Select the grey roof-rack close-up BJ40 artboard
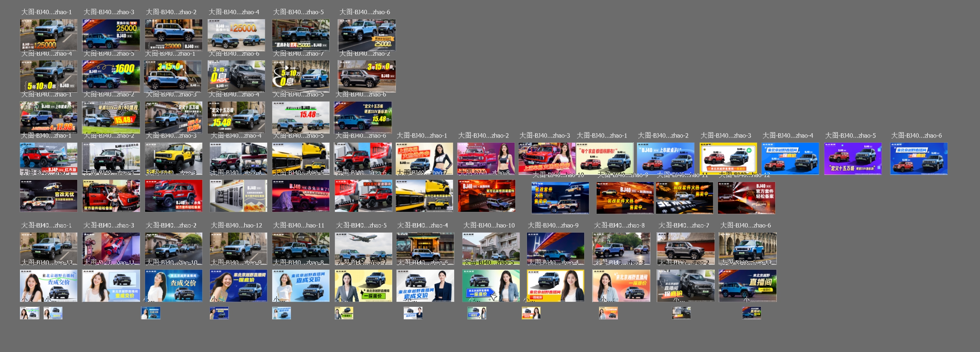 pos(239,196)
